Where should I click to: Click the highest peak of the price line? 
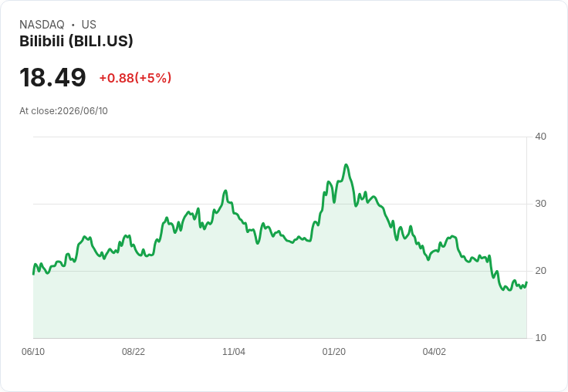point(347,165)
